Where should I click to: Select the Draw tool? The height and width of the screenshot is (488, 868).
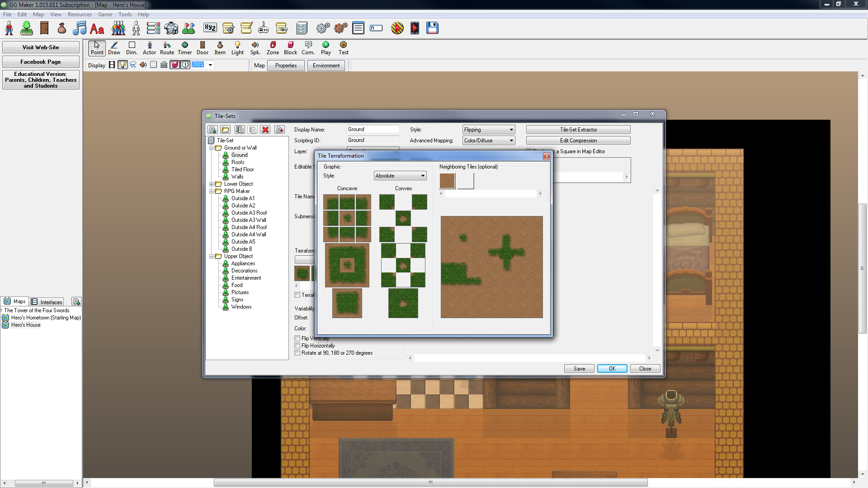coord(114,47)
